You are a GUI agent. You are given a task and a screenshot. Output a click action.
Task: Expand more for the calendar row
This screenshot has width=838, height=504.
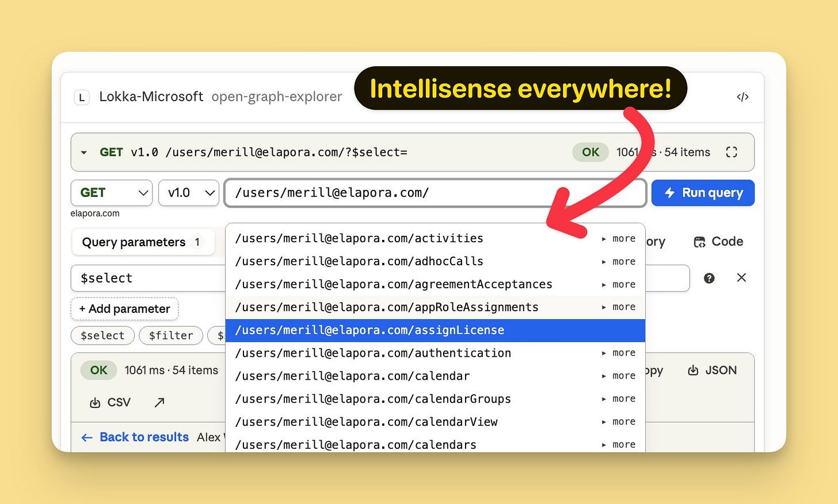pos(619,376)
